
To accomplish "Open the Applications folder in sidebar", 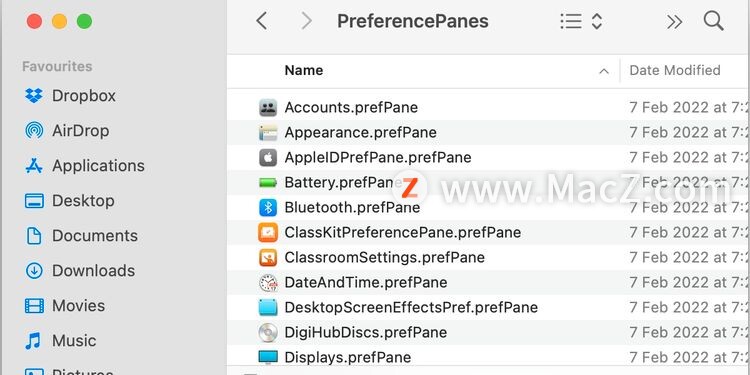I will (85, 165).
